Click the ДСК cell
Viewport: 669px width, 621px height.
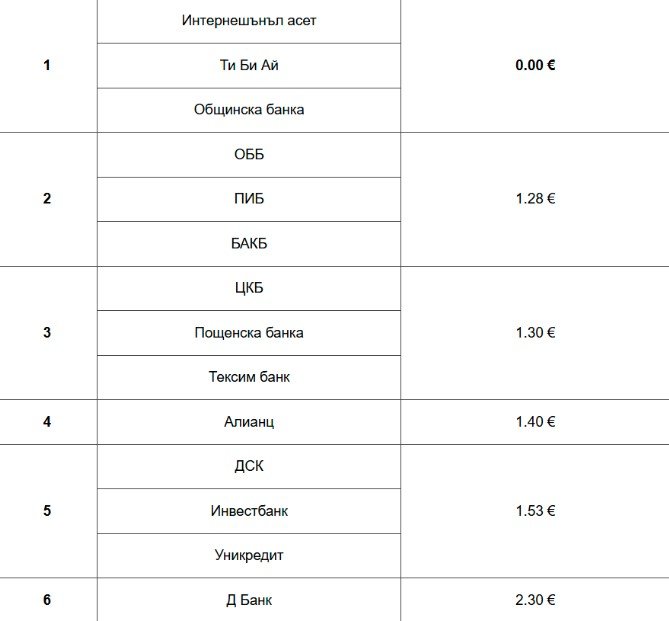pos(249,466)
